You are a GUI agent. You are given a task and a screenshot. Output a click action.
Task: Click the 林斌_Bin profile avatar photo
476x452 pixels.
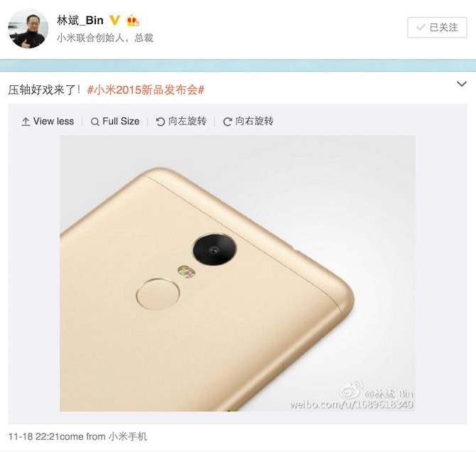pyautogui.click(x=28, y=28)
